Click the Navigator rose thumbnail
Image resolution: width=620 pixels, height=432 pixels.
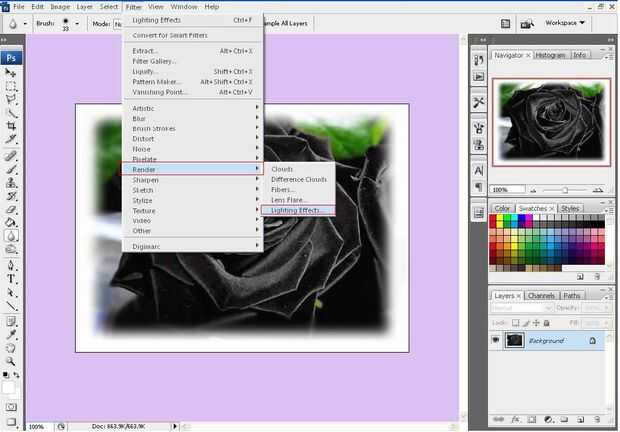point(552,122)
